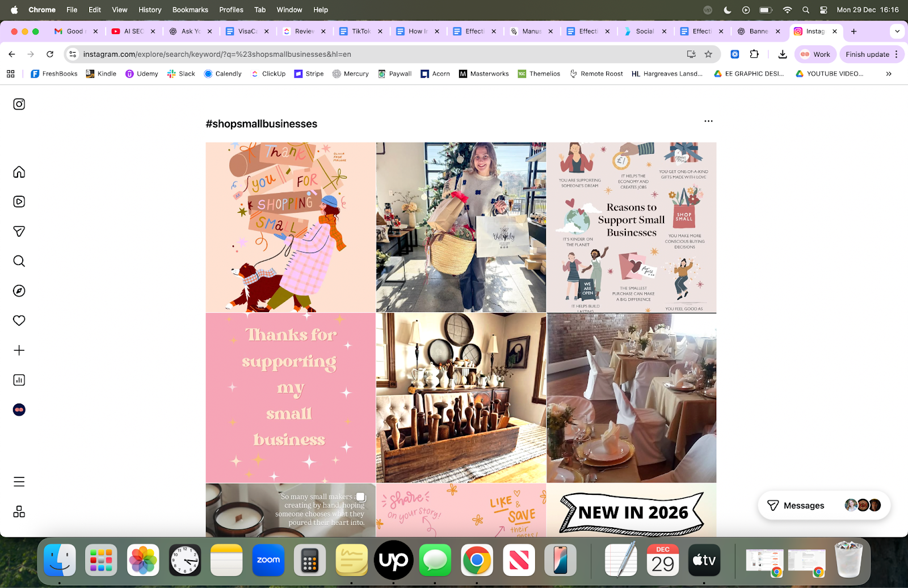The height and width of the screenshot is (588, 908).
Task: Open new tab plus button
Action: [854, 31]
